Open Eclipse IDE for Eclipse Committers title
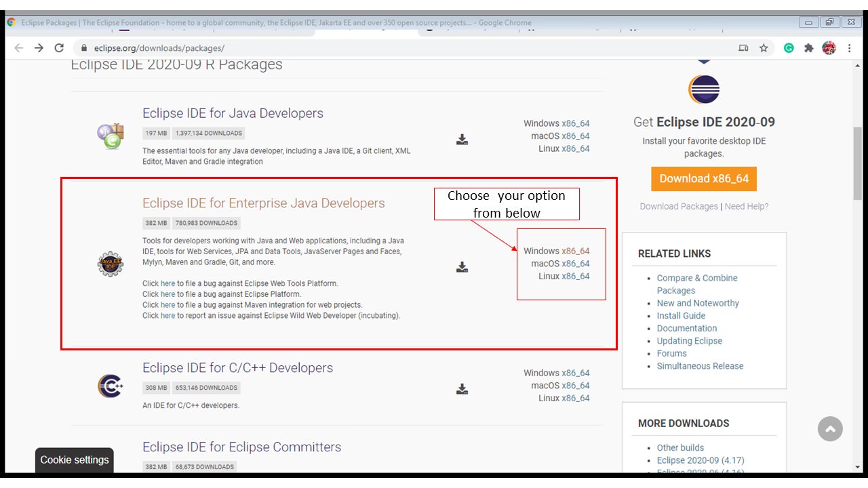This screenshot has height=488, width=868. click(241, 447)
